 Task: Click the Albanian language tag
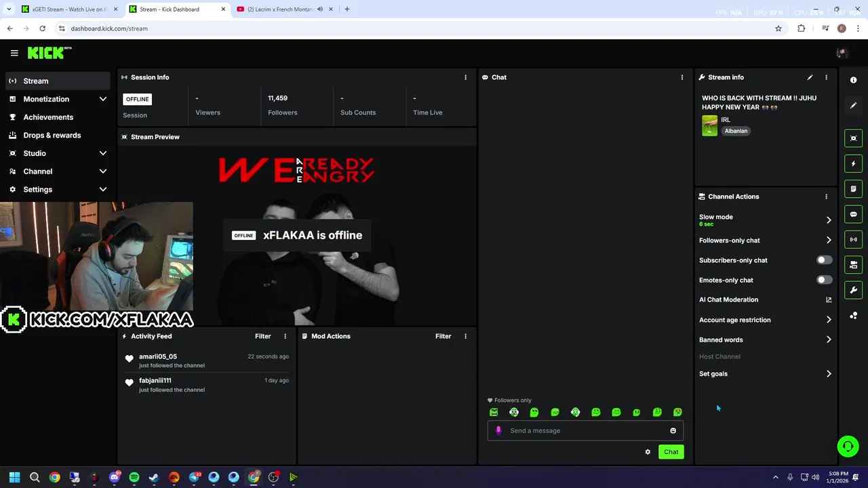tap(736, 131)
